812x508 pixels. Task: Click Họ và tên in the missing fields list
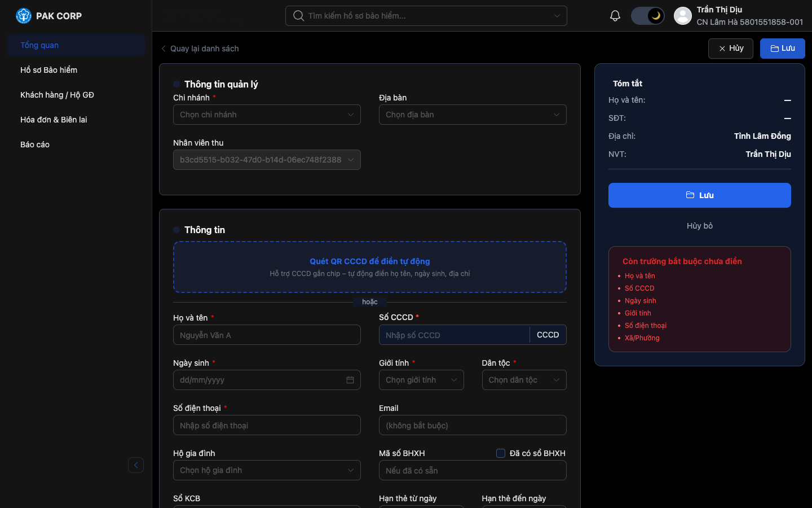tap(640, 276)
